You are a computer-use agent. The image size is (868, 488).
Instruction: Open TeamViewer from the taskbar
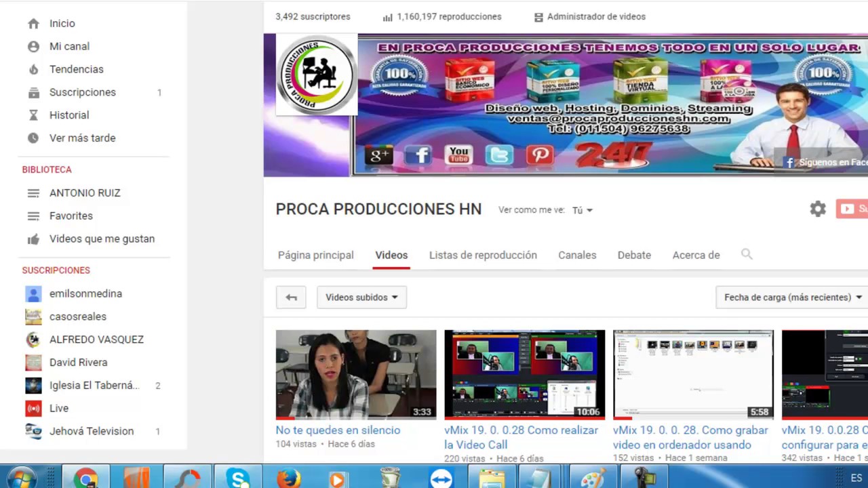(441, 477)
